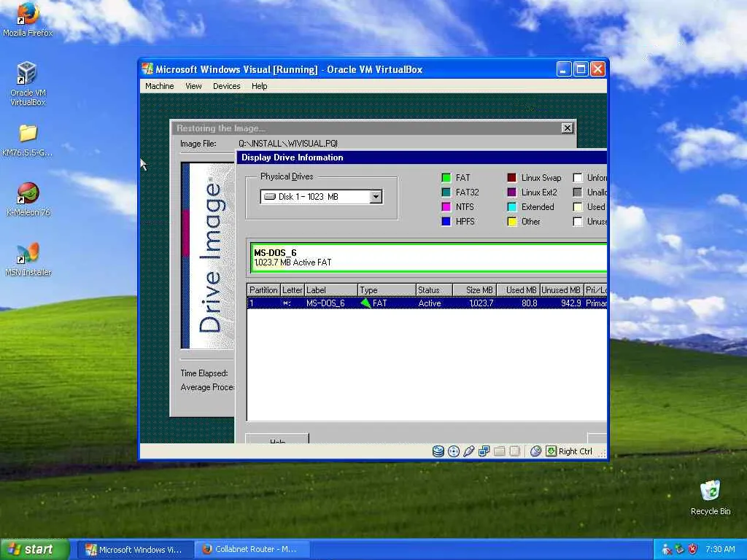Click the green host key arrow indicator
This screenshot has width=747, height=560.
coord(551,451)
